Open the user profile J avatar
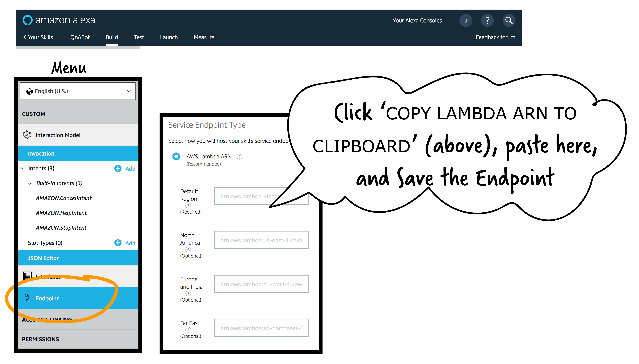The width and height of the screenshot is (639, 364). (465, 20)
